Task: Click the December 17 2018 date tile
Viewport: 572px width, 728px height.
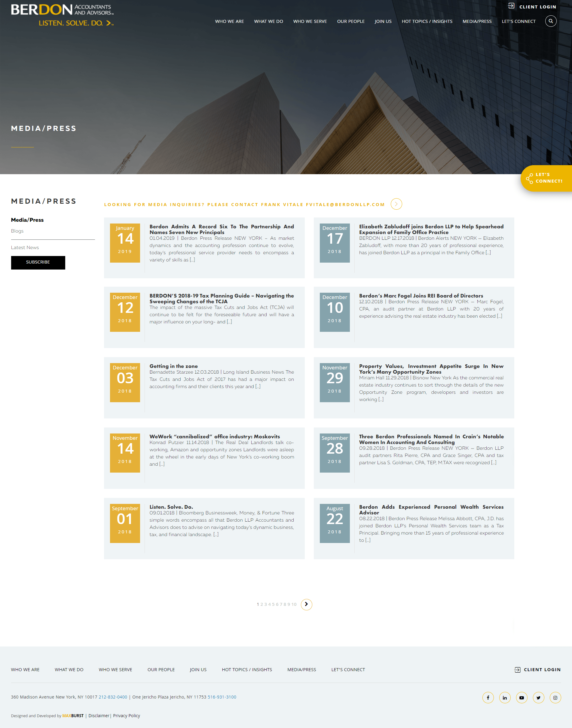Action: 335,243
